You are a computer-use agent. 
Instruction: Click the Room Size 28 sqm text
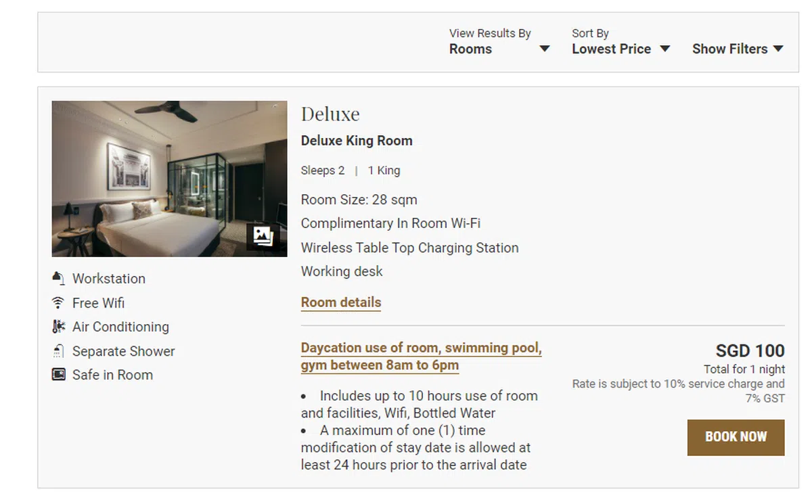[359, 200]
